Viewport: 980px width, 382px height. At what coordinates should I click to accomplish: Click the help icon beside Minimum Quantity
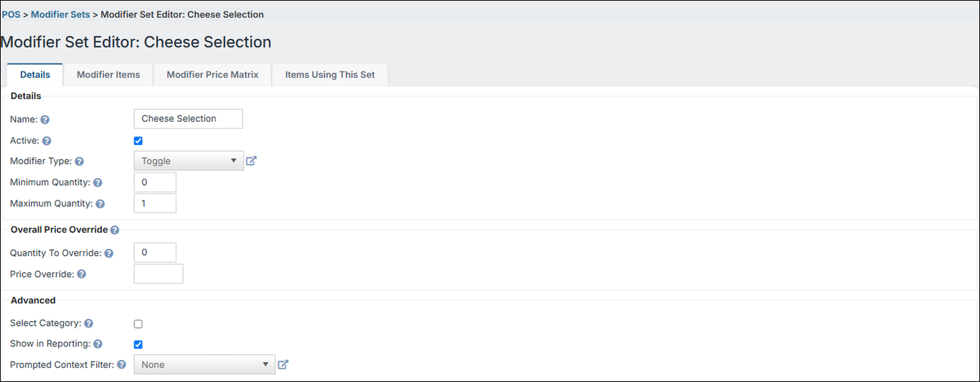[x=98, y=183]
